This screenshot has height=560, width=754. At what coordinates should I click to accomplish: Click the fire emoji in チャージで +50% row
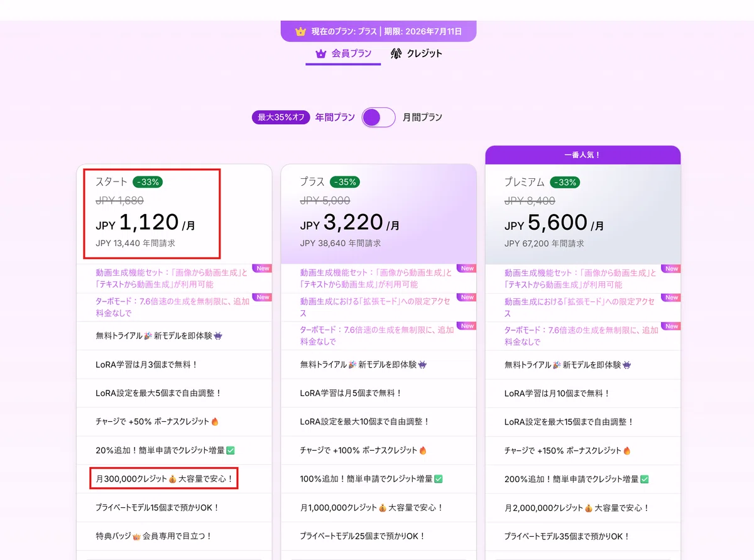215,422
